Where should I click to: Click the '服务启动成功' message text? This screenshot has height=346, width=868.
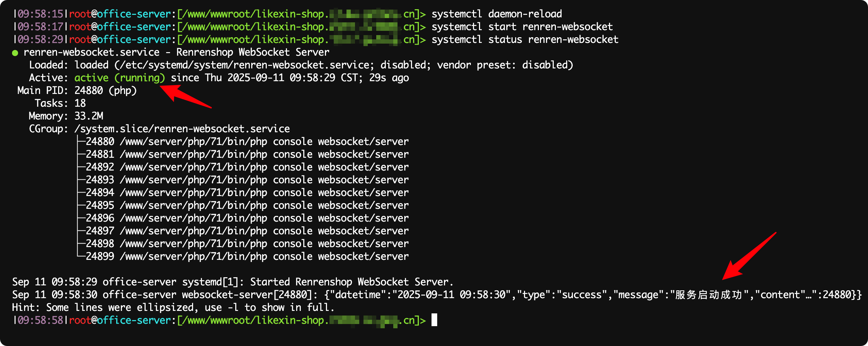click(709, 295)
